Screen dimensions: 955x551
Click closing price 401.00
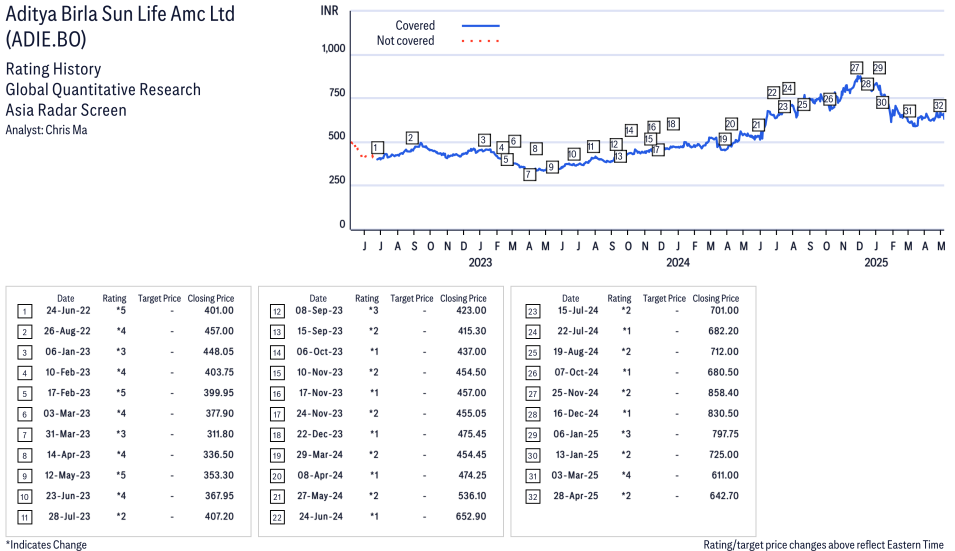[x=219, y=311]
